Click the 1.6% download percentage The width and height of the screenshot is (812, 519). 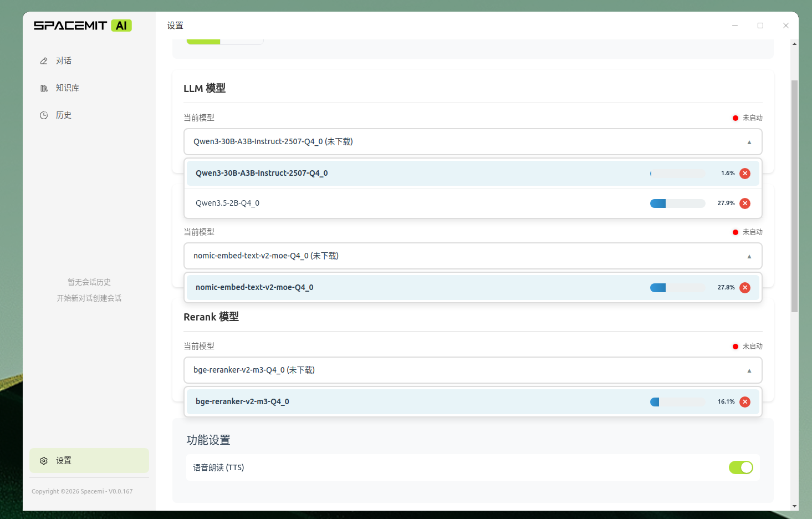728,174
